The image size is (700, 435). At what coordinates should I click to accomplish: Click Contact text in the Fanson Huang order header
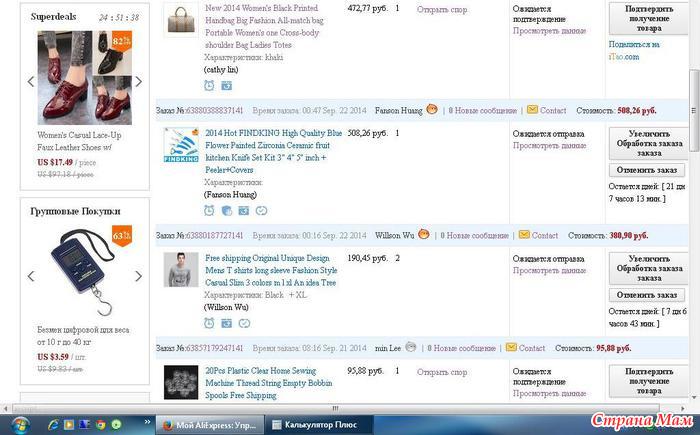[x=553, y=110]
